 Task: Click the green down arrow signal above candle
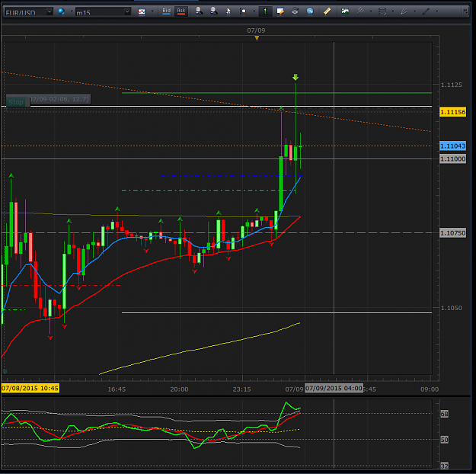(x=296, y=77)
